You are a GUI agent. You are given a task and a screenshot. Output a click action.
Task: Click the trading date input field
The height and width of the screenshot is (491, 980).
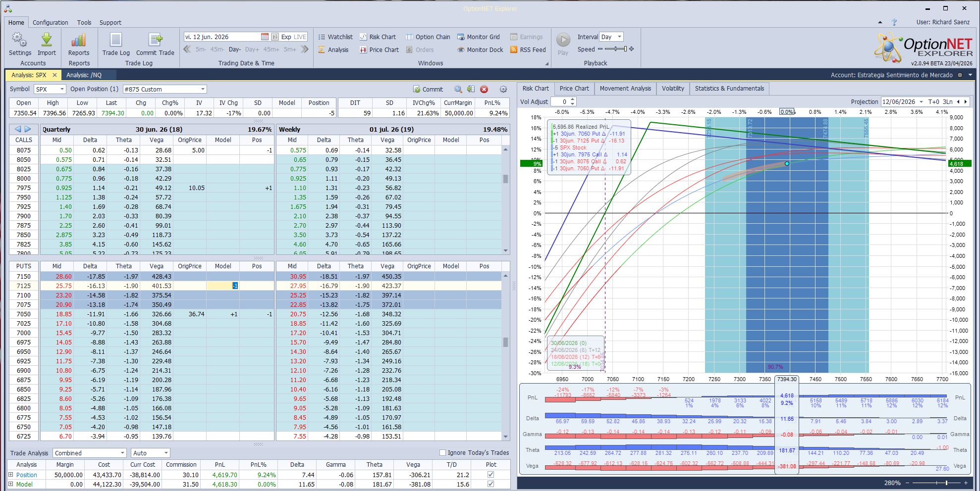pyautogui.click(x=222, y=37)
